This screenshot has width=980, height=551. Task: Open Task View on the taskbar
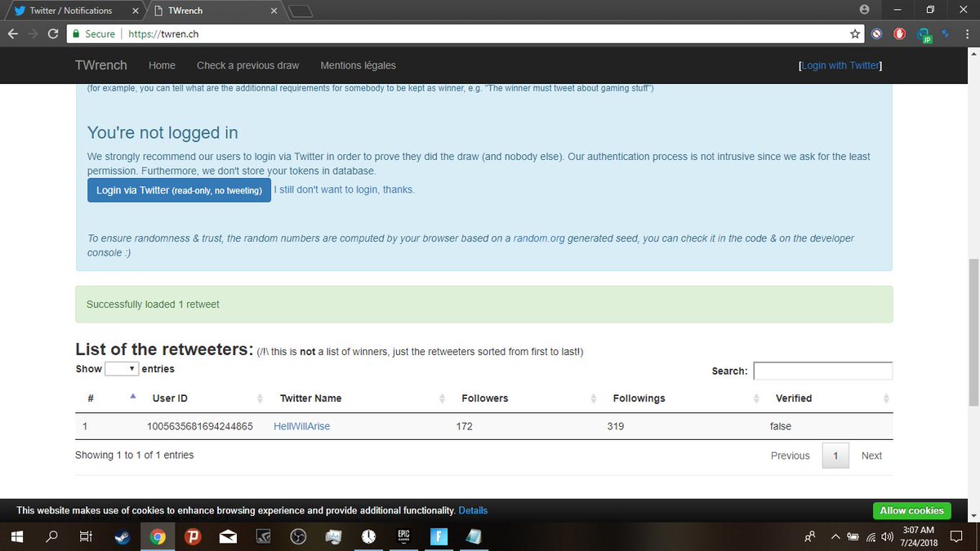86,536
